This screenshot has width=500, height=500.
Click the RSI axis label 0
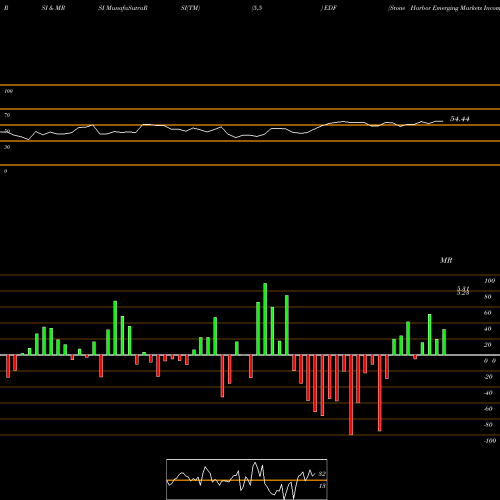coord(5,171)
